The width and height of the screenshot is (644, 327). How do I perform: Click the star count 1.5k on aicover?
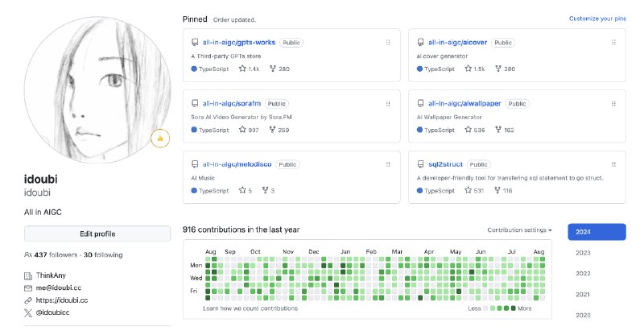click(474, 68)
